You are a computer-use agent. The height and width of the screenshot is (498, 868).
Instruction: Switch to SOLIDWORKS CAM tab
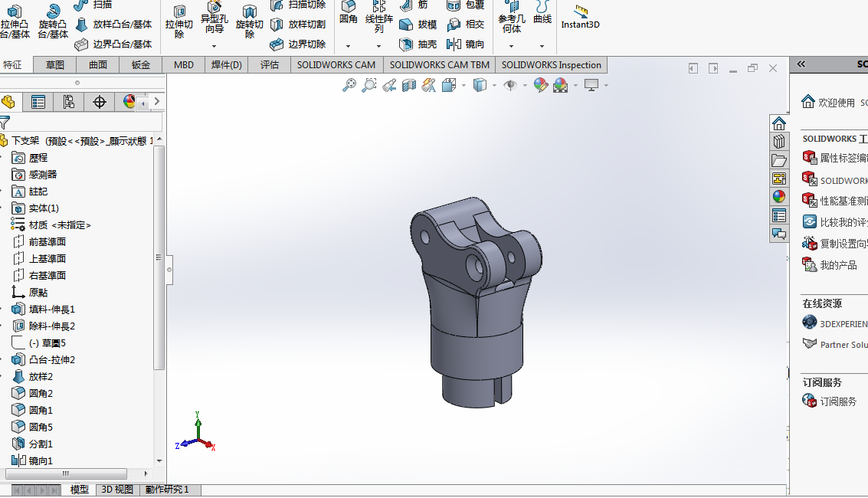click(x=336, y=64)
